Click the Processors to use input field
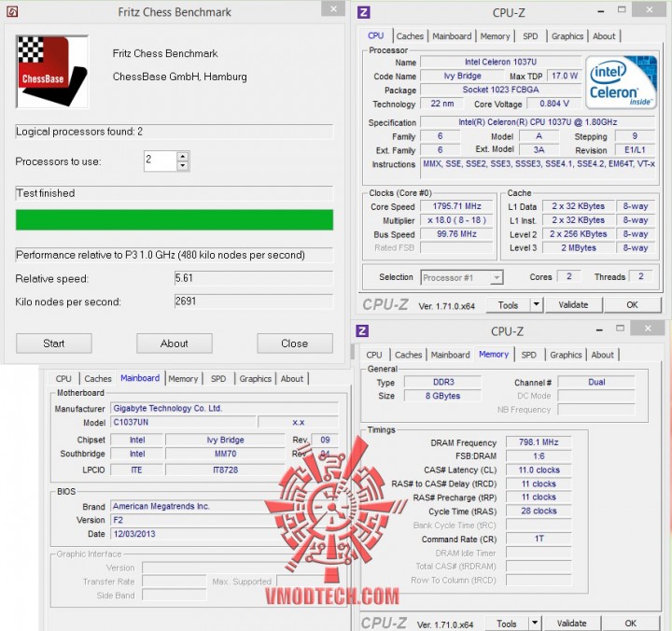The width and height of the screenshot is (672, 631). [161, 161]
